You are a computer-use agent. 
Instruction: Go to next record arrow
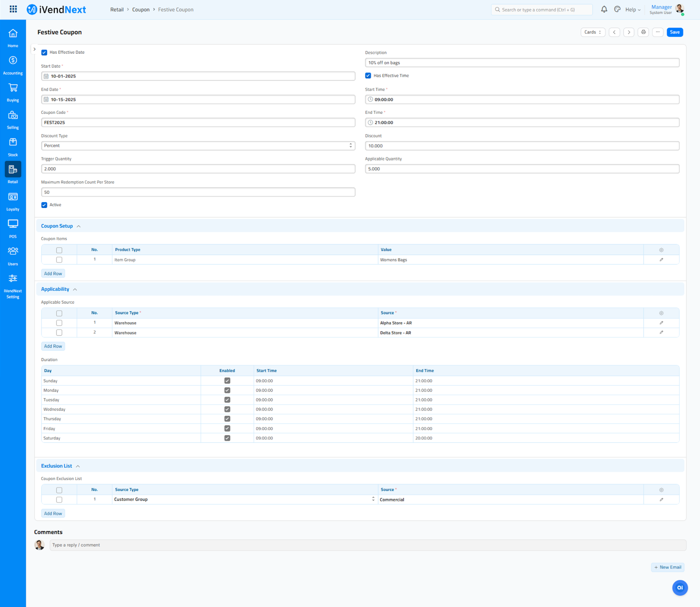pyautogui.click(x=629, y=32)
